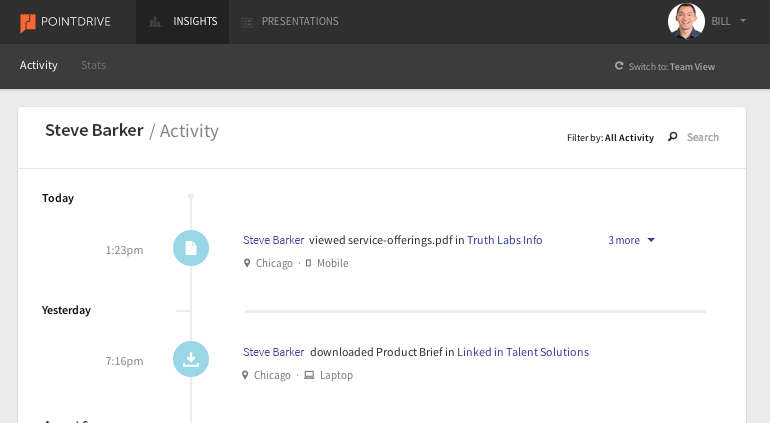The height and width of the screenshot is (423, 770).
Task: Click the document icon at 1:23pm
Action: pos(191,248)
